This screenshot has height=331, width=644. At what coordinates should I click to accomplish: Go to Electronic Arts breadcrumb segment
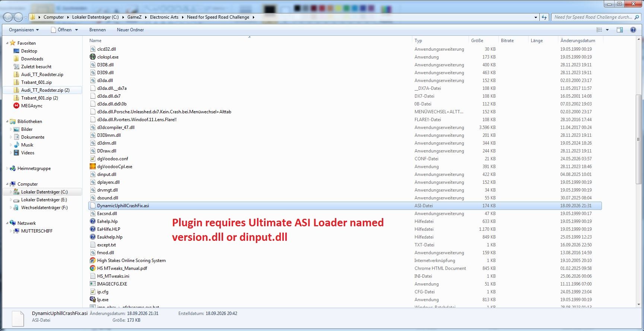(x=164, y=17)
